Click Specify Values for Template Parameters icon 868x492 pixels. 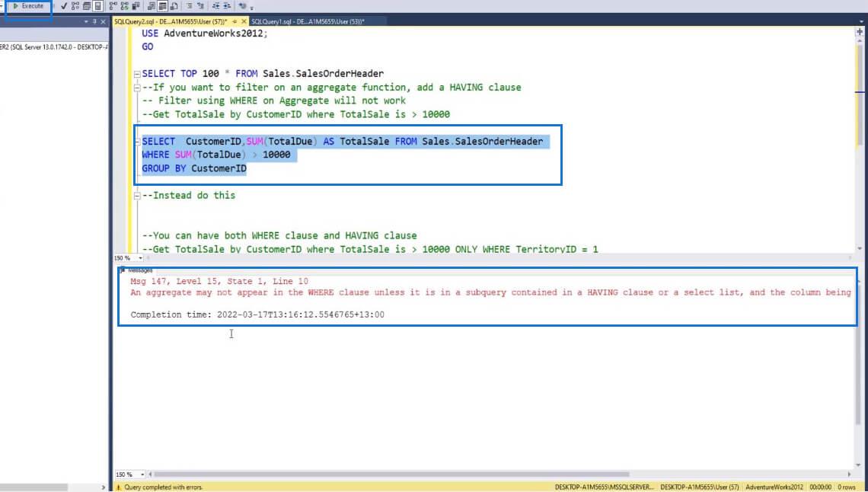pos(242,6)
